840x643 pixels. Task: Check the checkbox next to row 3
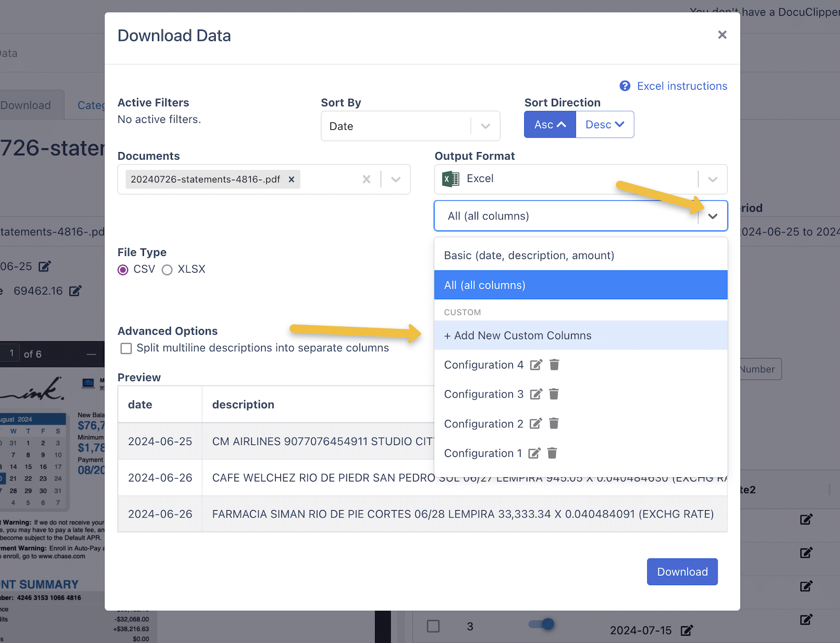coord(433,626)
